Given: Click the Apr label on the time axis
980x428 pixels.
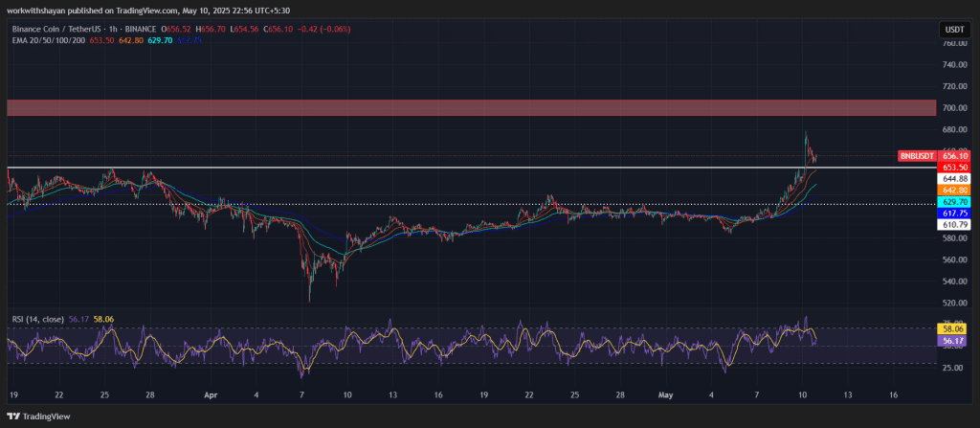Looking at the screenshot, I should coord(212,394).
